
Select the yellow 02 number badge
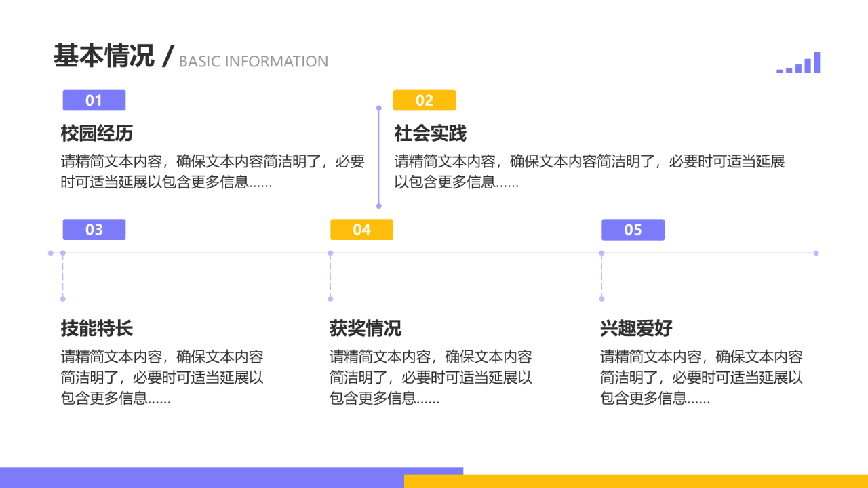click(425, 100)
